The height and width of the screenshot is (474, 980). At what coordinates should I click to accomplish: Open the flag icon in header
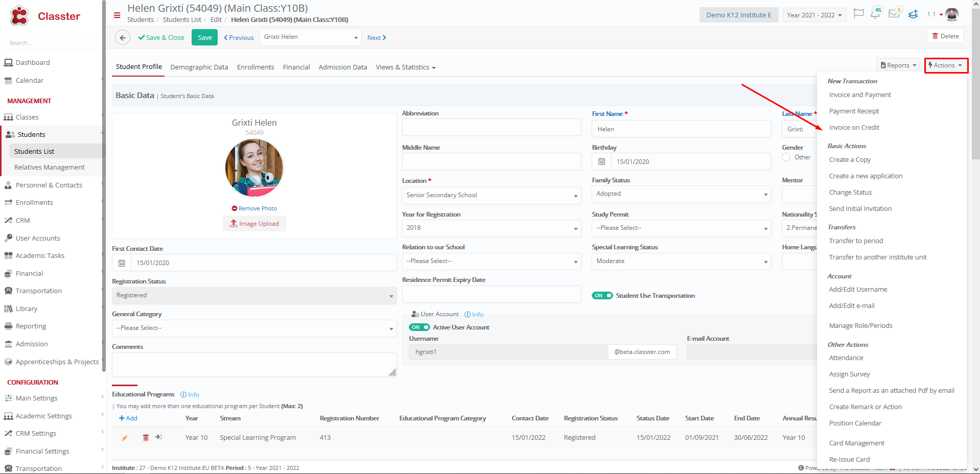click(x=859, y=14)
